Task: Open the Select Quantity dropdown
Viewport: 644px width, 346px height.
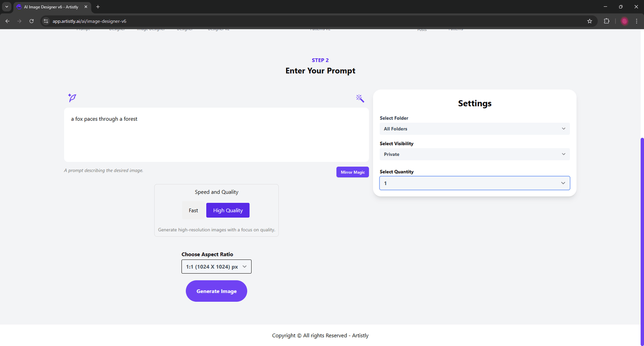Action: click(474, 183)
